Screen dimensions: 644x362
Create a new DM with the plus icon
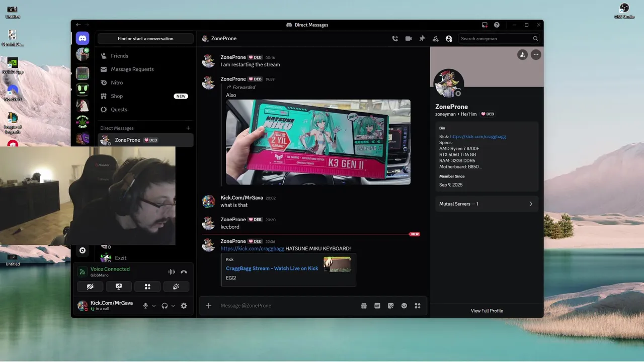(188, 128)
